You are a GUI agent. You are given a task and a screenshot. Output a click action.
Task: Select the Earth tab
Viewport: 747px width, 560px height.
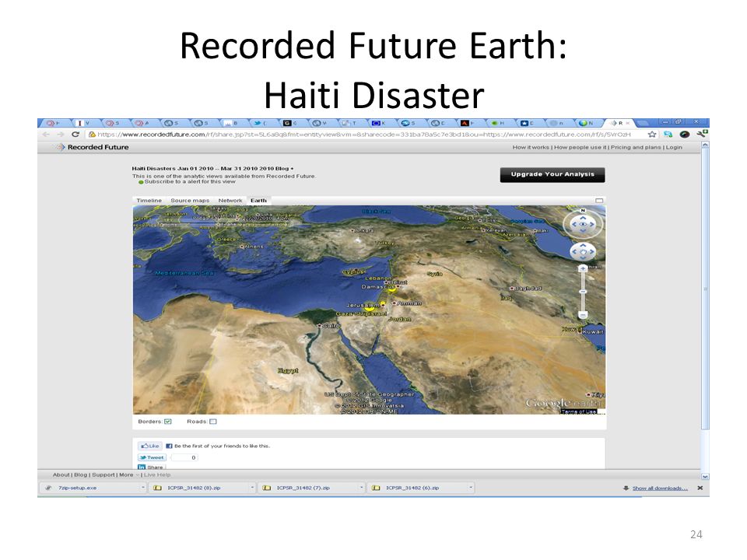click(x=258, y=201)
